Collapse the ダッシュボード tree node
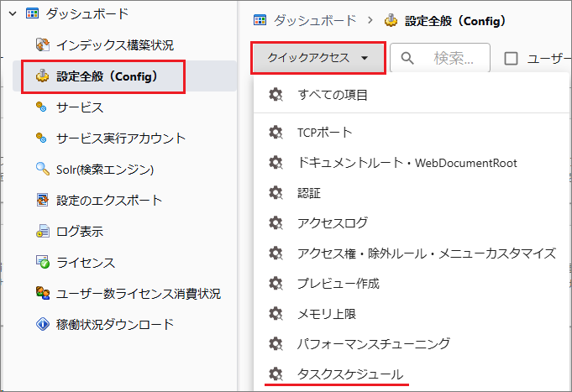 [x=12, y=13]
